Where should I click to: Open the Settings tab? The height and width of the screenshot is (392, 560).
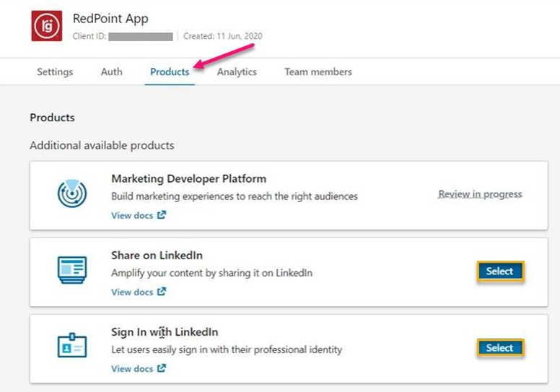(x=55, y=71)
